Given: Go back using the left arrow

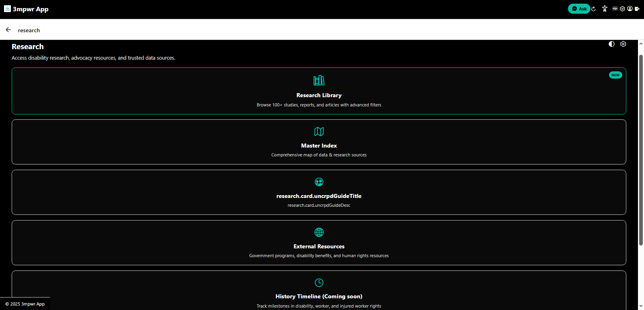Looking at the screenshot, I should click(8, 30).
